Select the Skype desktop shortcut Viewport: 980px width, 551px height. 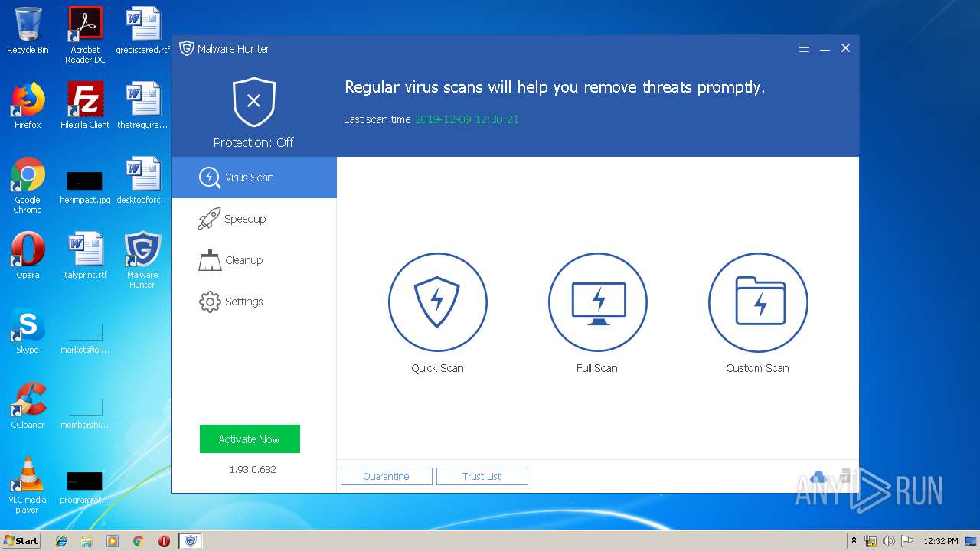28,331
